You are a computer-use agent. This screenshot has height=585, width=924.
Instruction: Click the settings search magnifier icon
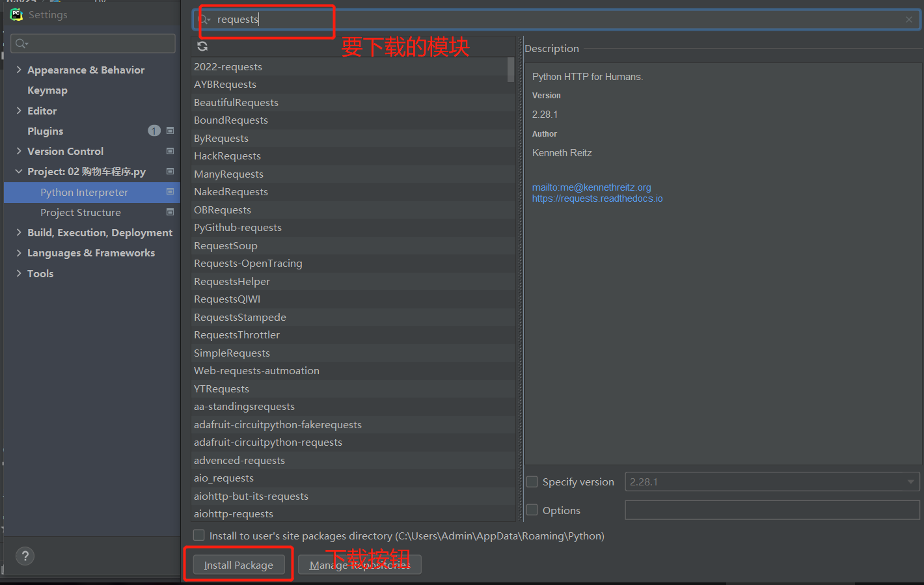tap(21, 44)
